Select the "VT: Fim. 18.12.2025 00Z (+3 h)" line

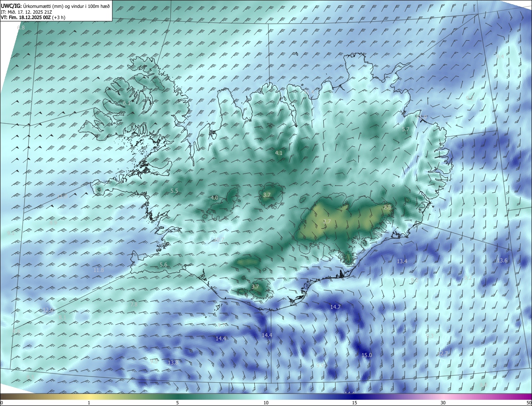click(33, 17)
